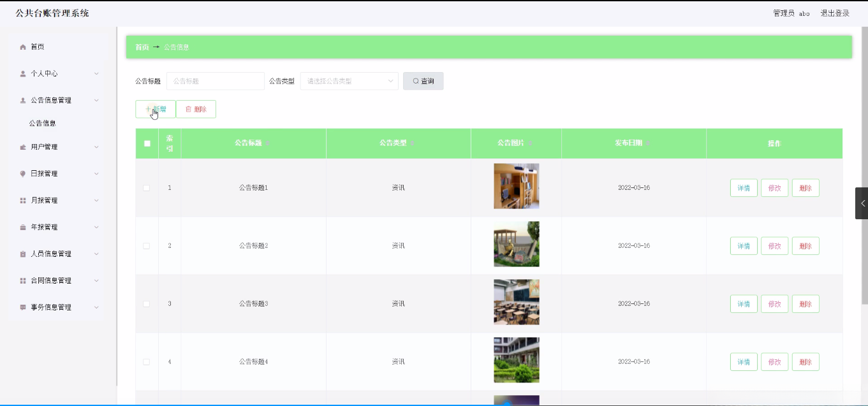This screenshot has height=406, width=868.
Task: Click the person icon beside 个人中心
Action: click(x=23, y=74)
